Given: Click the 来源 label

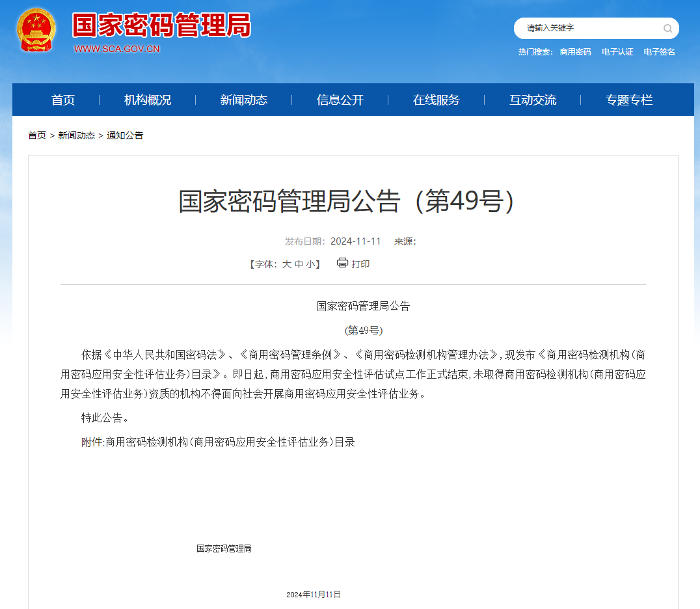Looking at the screenshot, I should pyautogui.click(x=405, y=241).
